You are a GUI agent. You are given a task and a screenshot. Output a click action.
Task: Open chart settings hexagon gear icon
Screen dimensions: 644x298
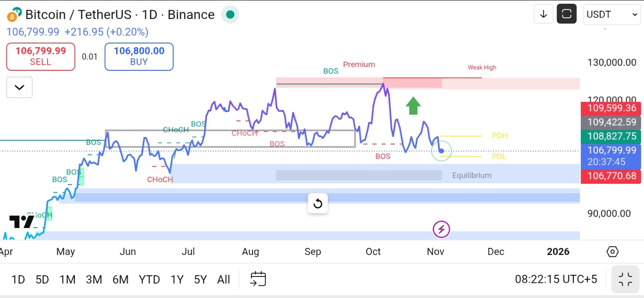(612, 252)
